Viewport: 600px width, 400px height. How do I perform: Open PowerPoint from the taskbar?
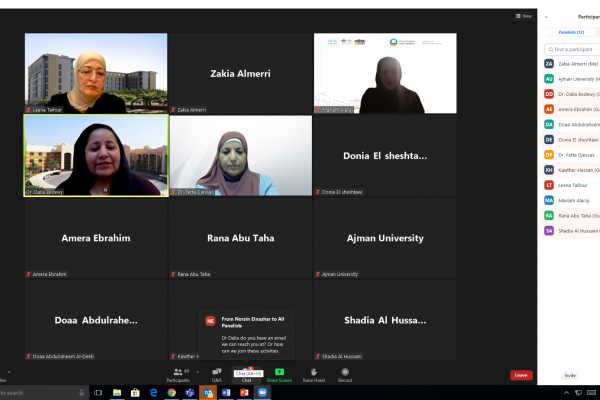point(243,393)
